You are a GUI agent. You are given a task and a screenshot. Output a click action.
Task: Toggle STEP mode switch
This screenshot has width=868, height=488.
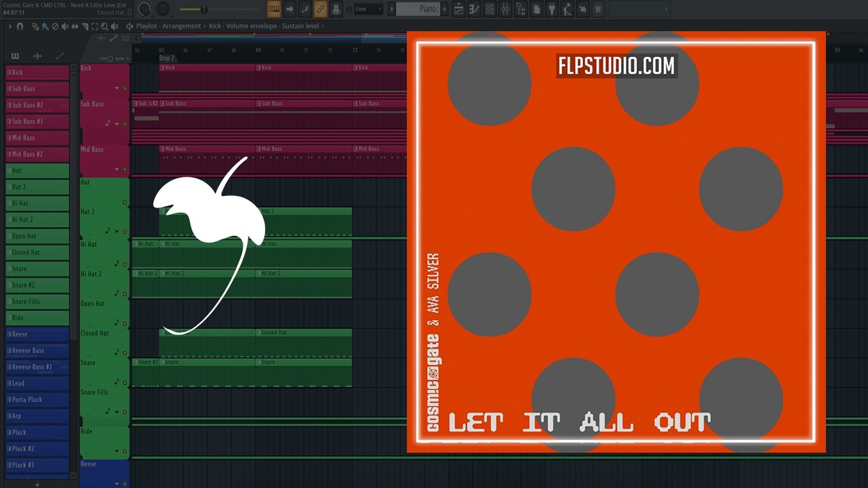(x=110, y=58)
